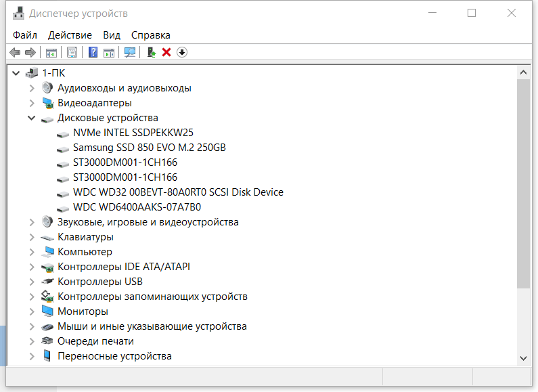The width and height of the screenshot is (538, 392).
Task: Open the Вид menu
Action: 112,35
